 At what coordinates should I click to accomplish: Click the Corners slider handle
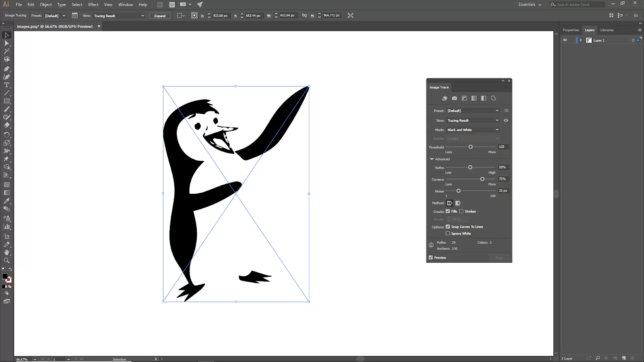(x=482, y=179)
